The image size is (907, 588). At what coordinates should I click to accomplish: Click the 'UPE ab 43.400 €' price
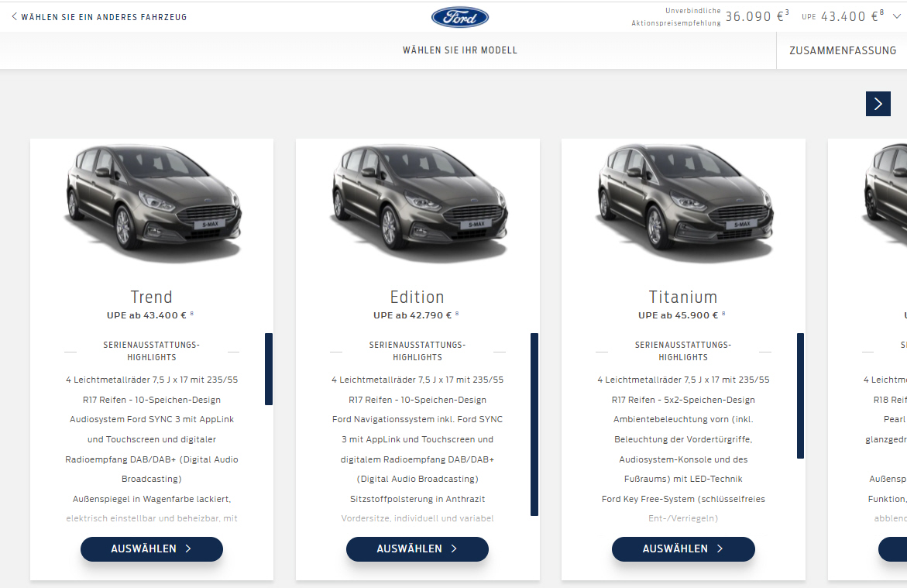(146, 315)
